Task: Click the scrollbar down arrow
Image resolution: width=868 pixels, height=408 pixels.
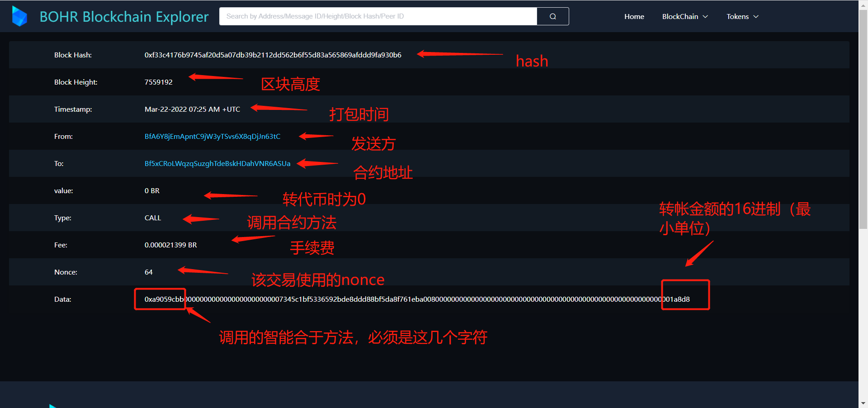Action: pos(863,404)
